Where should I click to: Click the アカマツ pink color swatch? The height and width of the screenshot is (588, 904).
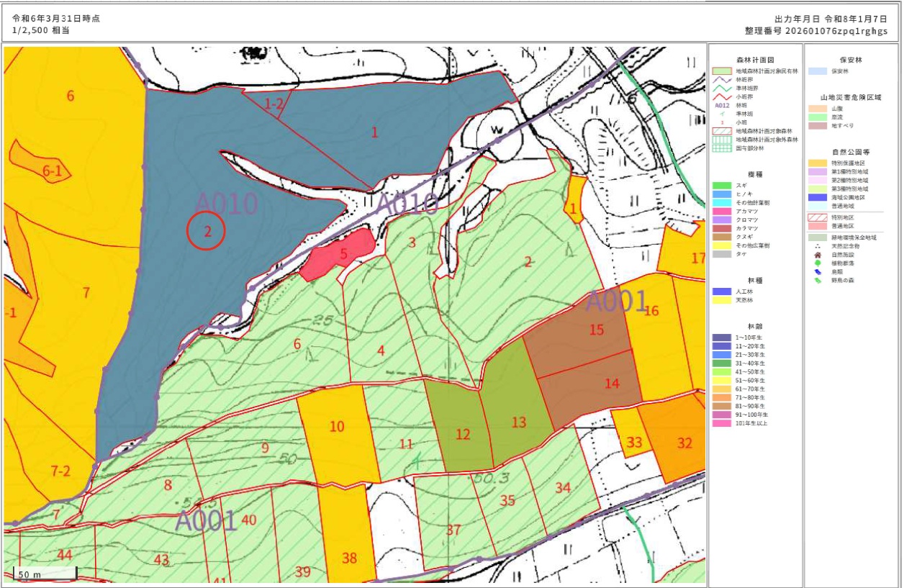[x=721, y=212]
